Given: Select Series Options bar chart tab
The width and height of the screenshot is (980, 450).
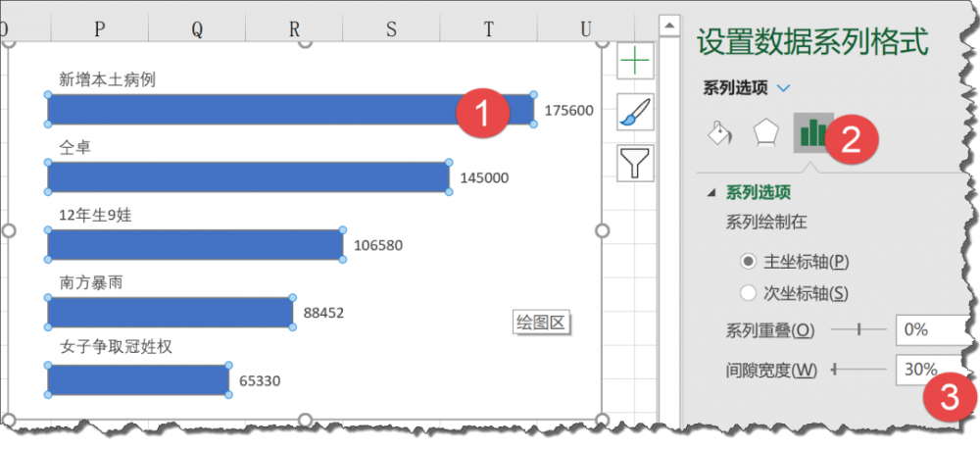Looking at the screenshot, I should click(x=813, y=132).
